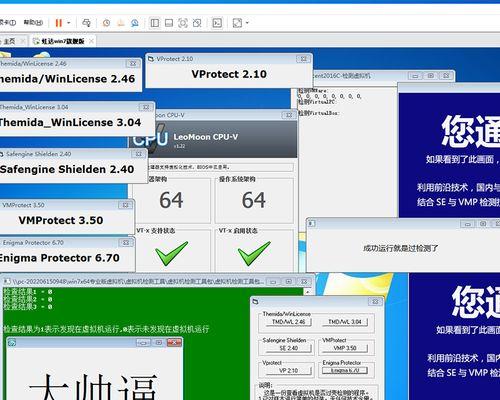Click the TMD/WL 3.04 button
This screenshot has width=500, height=400.
click(x=345, y=322)
